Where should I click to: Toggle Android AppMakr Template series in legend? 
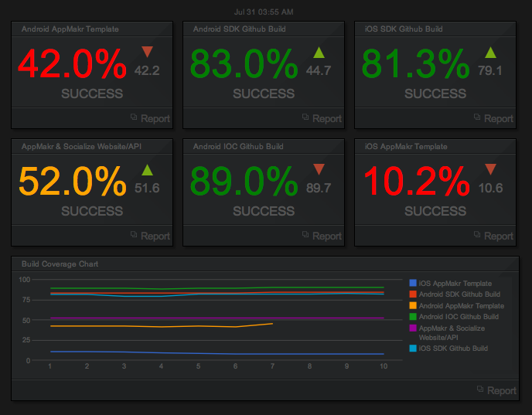pos(462,306)
